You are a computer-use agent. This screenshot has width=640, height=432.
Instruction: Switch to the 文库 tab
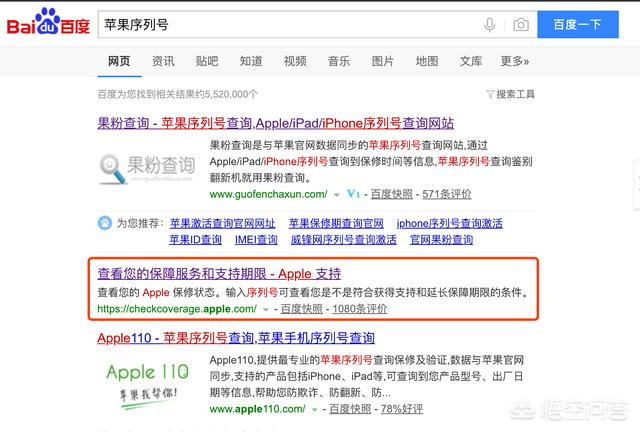(x=471, y=61)
